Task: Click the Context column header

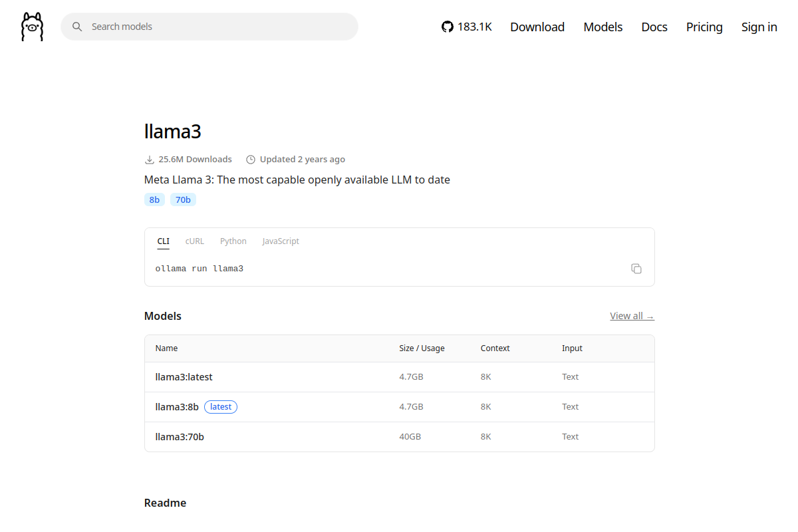Action: click(495, 348)
